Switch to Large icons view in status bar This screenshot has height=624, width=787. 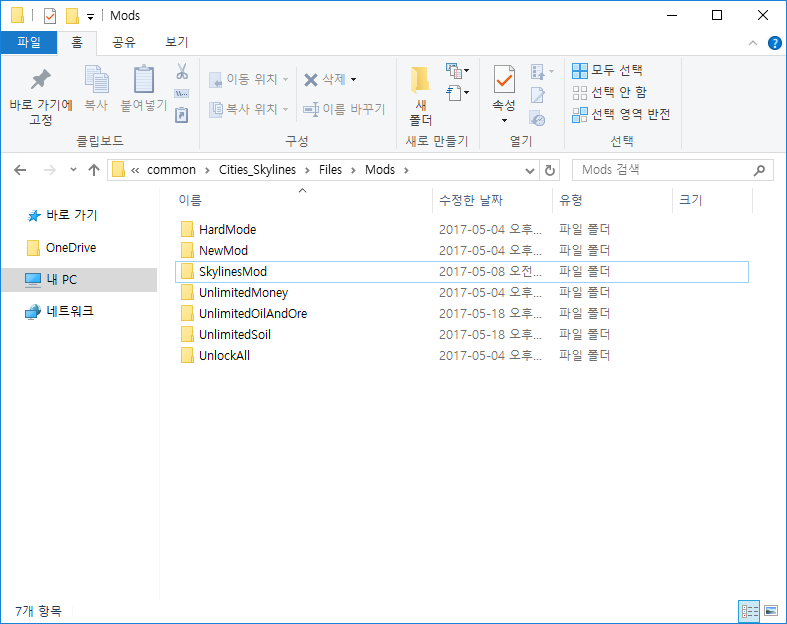click(x=771, y=611)
